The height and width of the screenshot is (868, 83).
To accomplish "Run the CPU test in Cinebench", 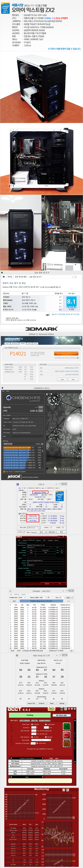I will (x=41, y=411).
